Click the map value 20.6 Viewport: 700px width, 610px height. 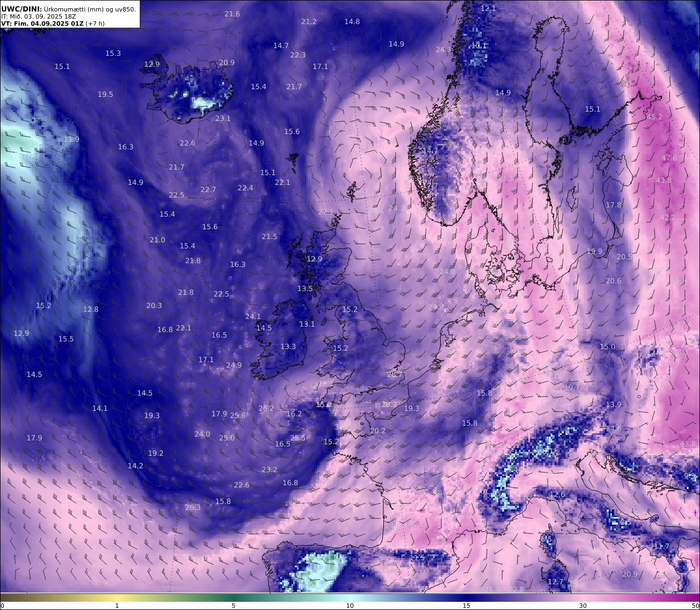tap(614, 281)
